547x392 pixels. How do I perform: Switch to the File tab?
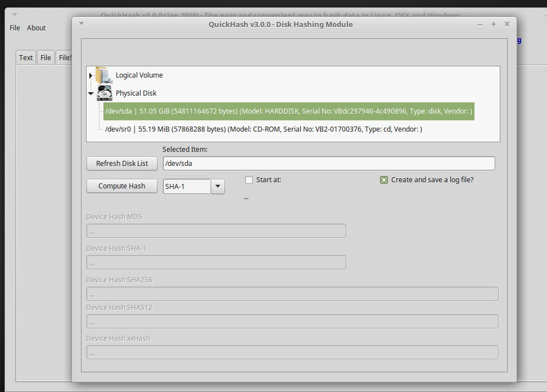[x=46, y=57]
